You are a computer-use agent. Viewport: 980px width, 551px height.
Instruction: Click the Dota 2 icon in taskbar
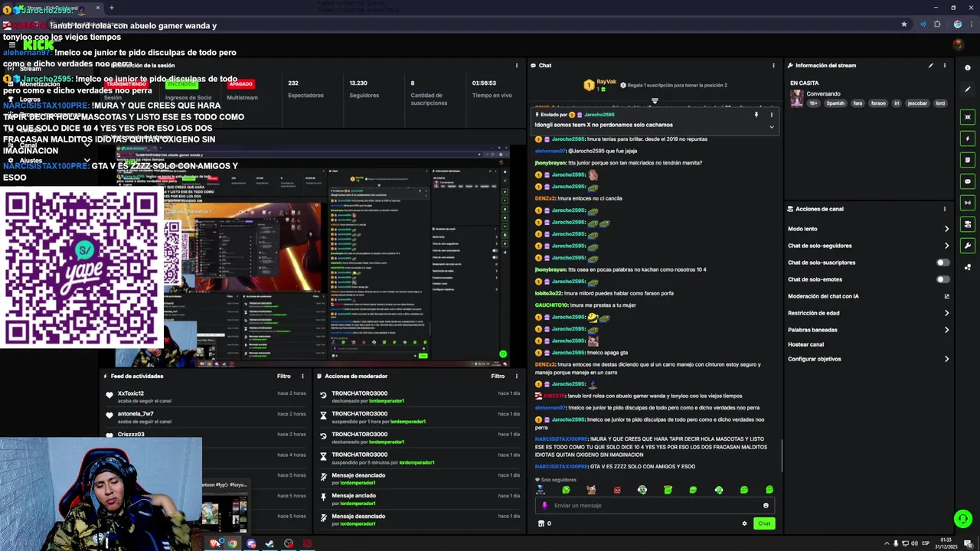[307, 544]
